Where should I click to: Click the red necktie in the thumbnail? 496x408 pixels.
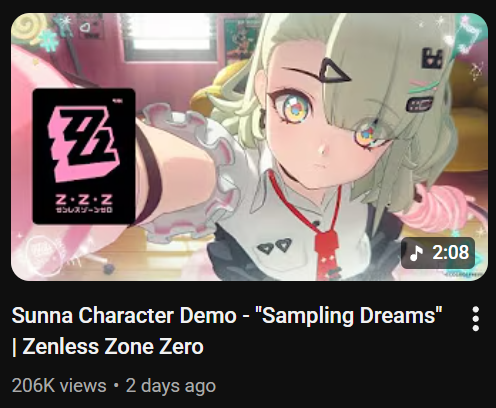click(x=328, y=252)
